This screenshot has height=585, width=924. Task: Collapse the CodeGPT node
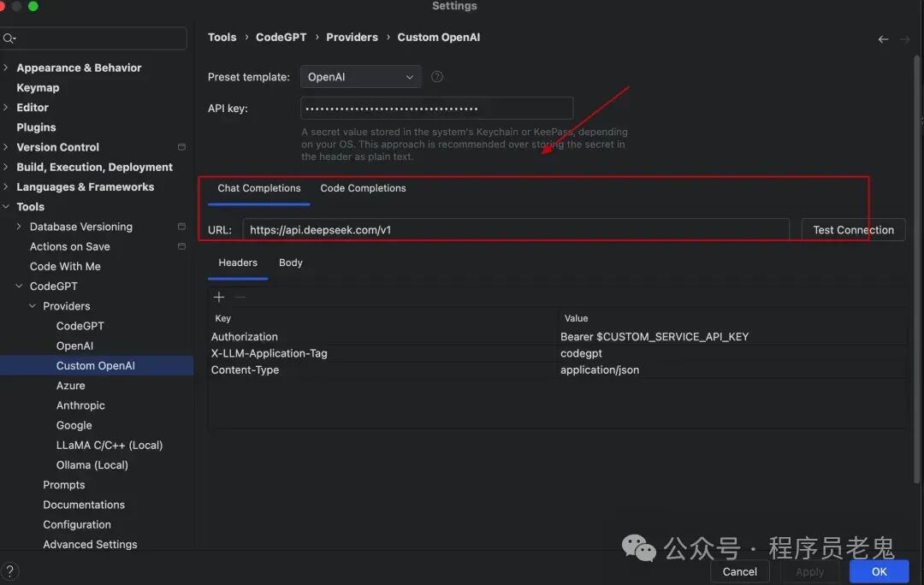(19, 287)
